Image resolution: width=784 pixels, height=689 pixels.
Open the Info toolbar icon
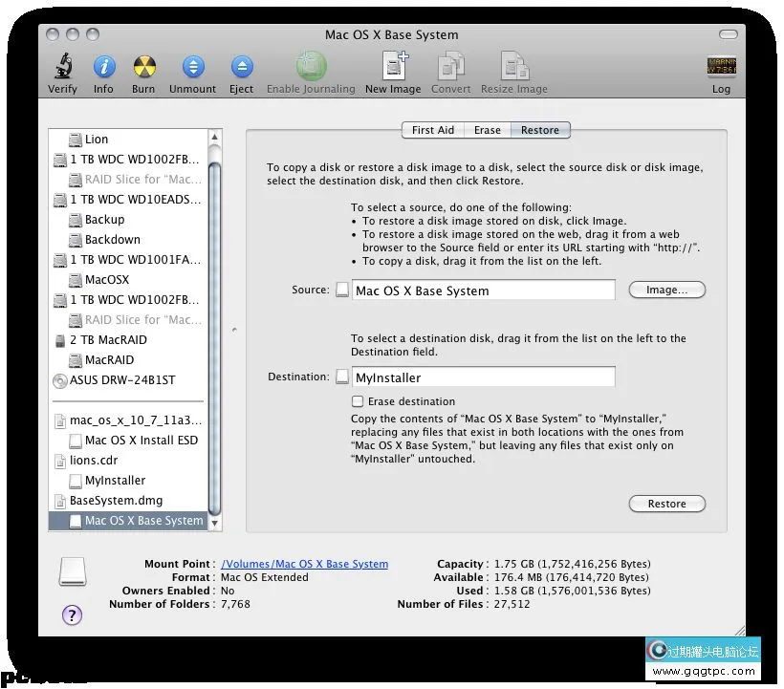(x=103, y=68)
